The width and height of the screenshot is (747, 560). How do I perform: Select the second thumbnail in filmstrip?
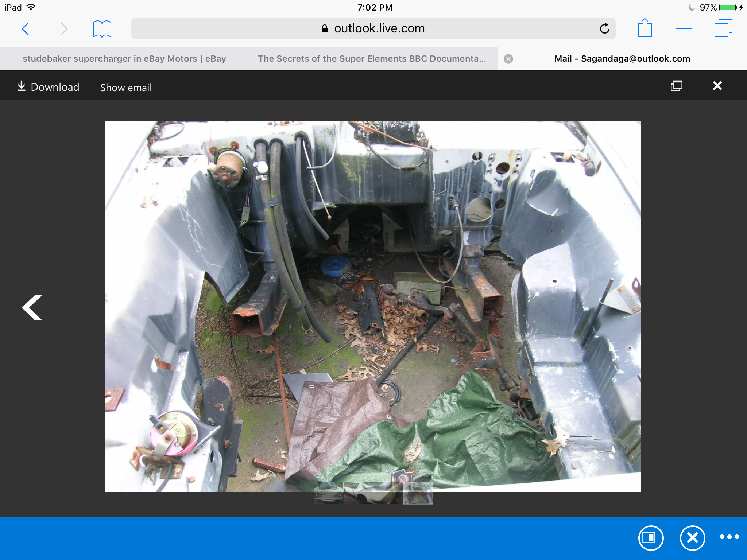(x=358, y=493)
